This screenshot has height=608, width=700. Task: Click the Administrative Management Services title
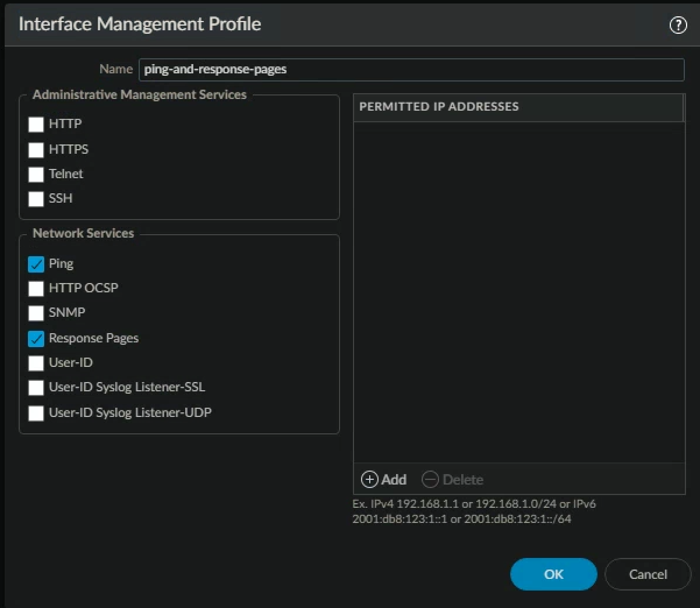140,94
